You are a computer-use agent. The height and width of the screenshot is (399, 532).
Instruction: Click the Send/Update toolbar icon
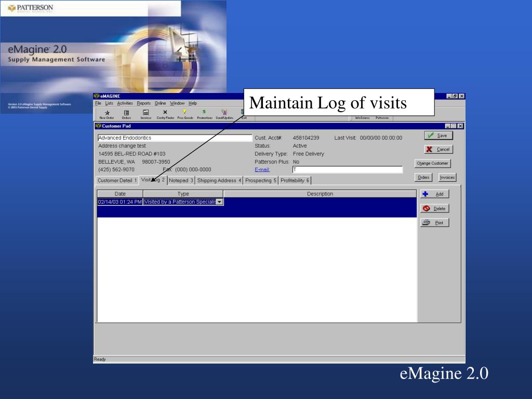[224, 114]
